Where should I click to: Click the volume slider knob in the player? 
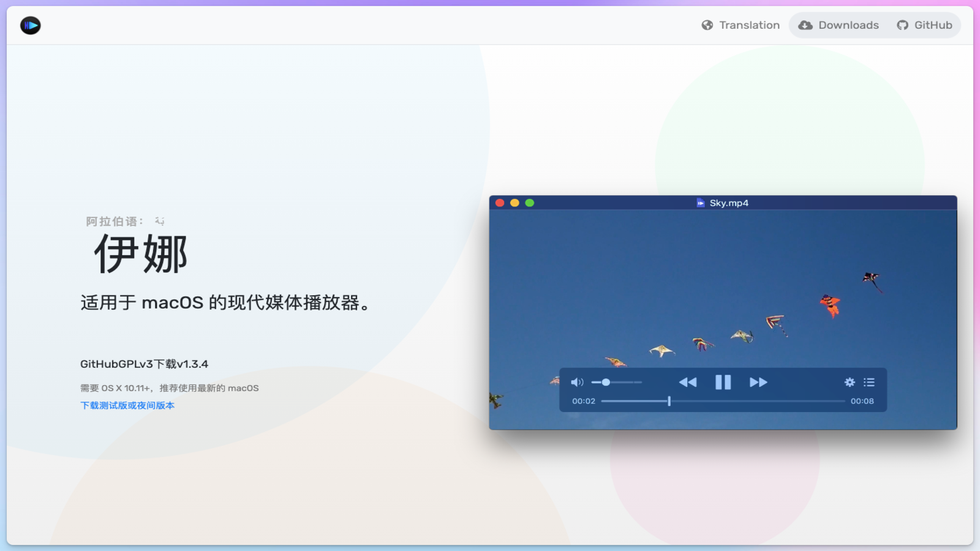[x=606, y=383]
